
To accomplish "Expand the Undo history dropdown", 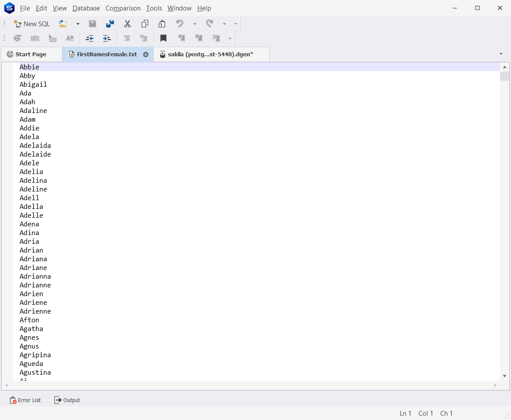I will click(195, 24).
